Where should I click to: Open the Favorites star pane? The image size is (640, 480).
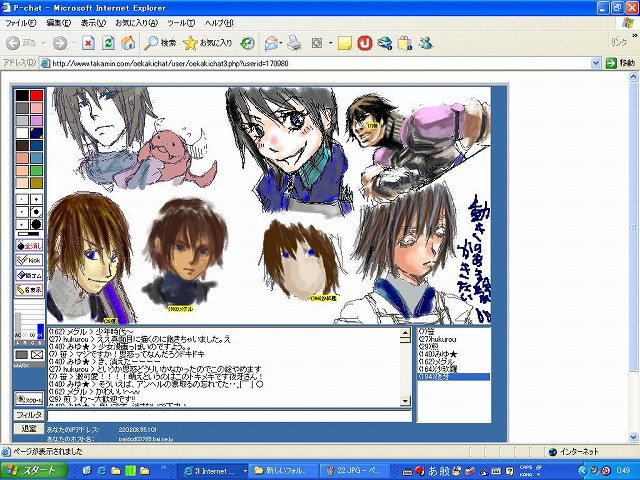tap(208, 43)
